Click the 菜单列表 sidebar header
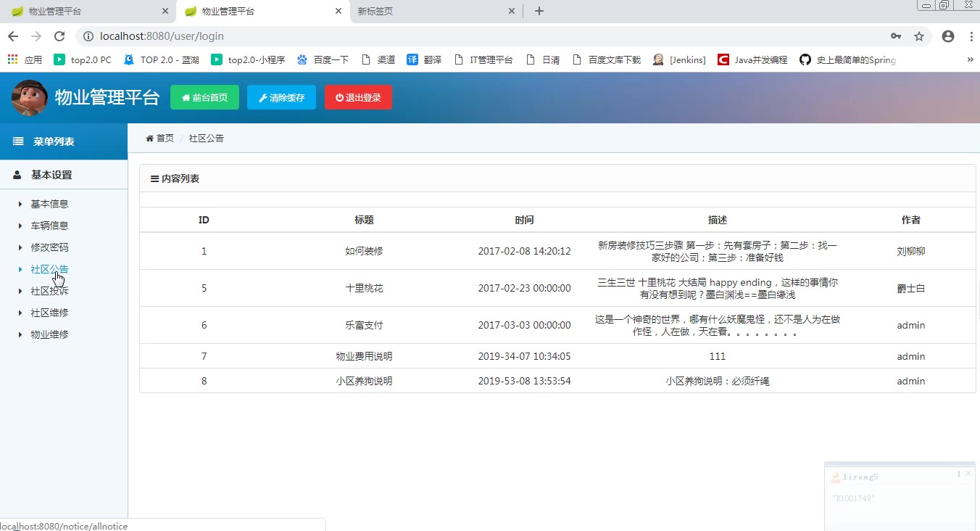The image size is (980, 531). [x=53, y=141]
